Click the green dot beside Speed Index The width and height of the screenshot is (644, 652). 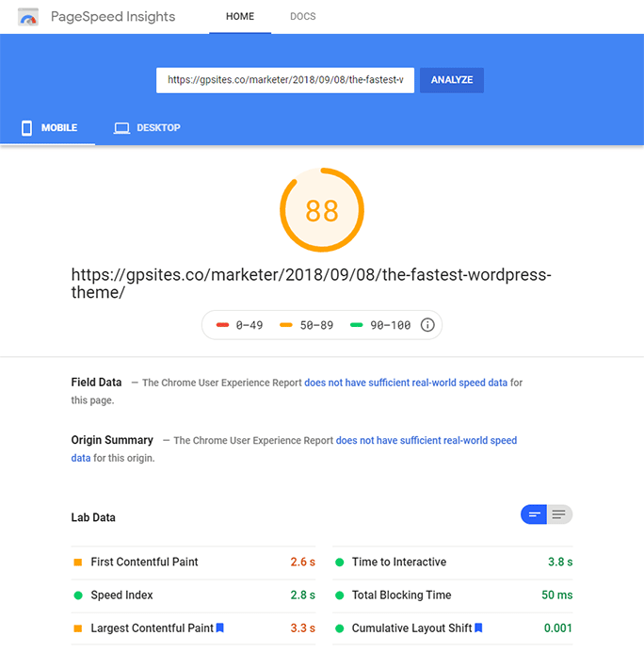point(78,595)
